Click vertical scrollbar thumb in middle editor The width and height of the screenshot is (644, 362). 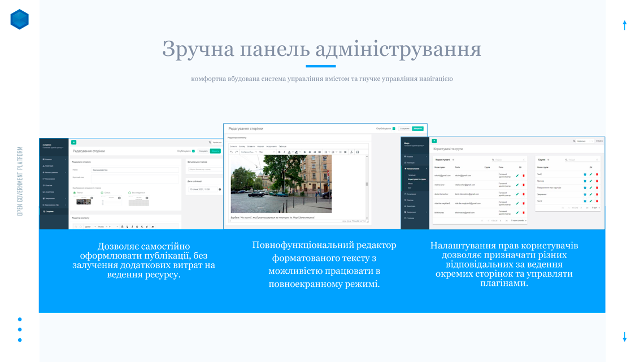[x=367, y=184]
